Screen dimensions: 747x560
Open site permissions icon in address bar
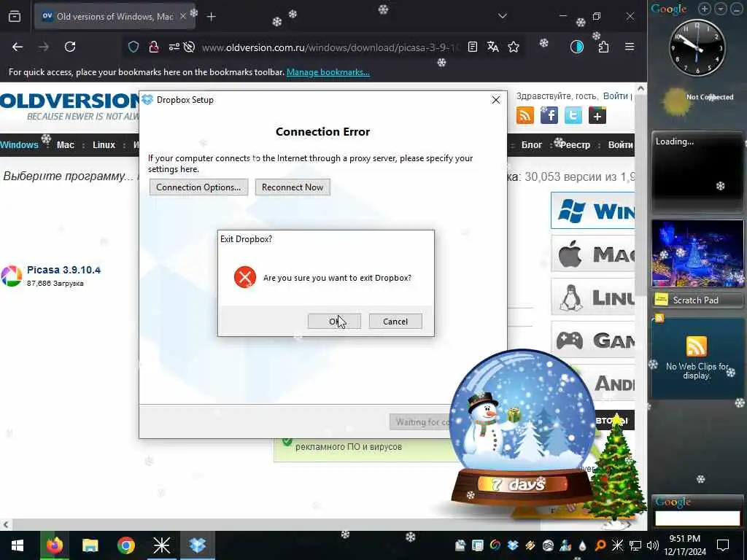[x=174, y=47]
